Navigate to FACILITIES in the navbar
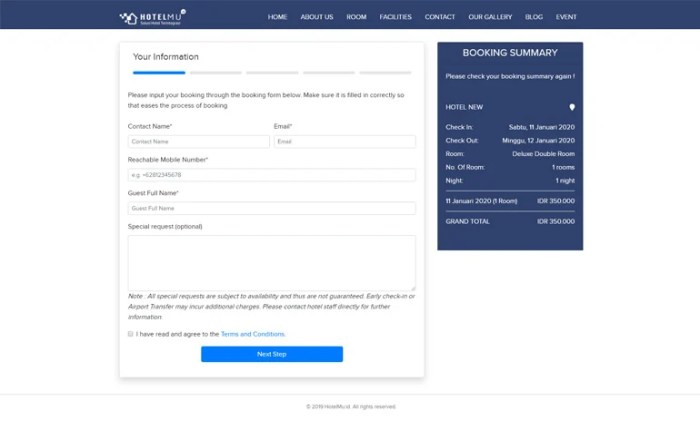The width and height of the screenshot is (700, 440). 395,17
